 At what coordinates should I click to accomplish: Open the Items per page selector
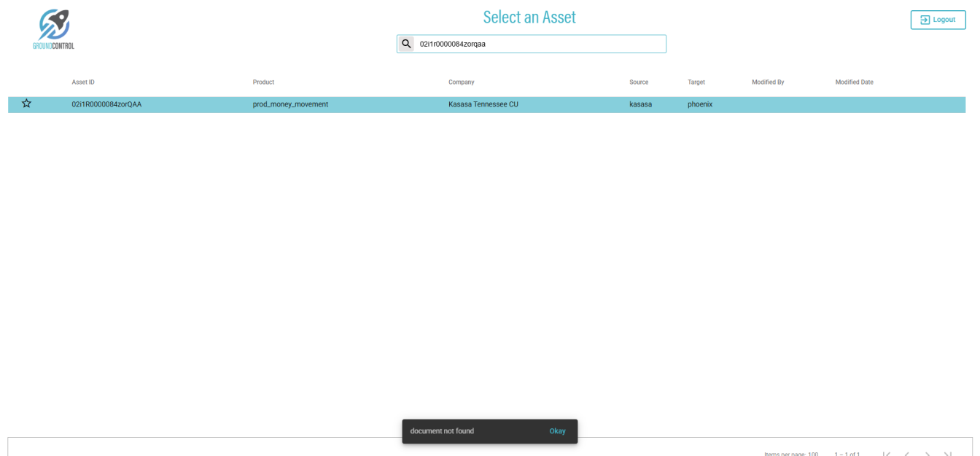click(x=812, y=454)
